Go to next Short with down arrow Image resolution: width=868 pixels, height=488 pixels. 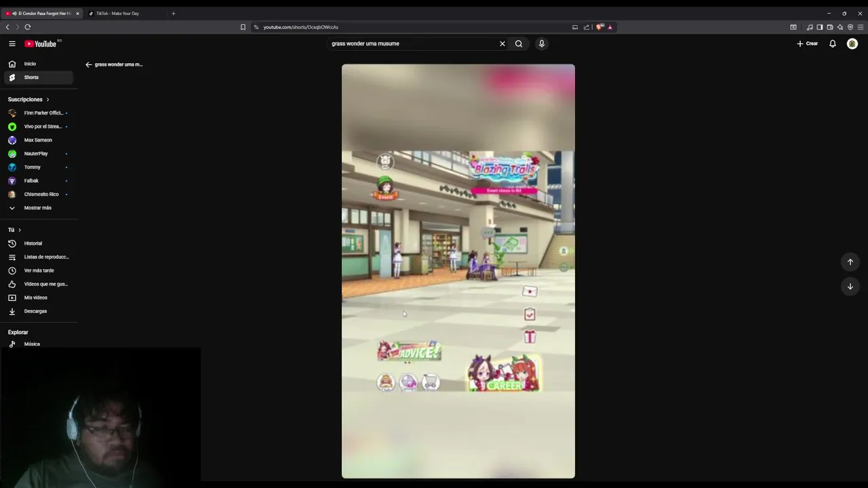850,286
